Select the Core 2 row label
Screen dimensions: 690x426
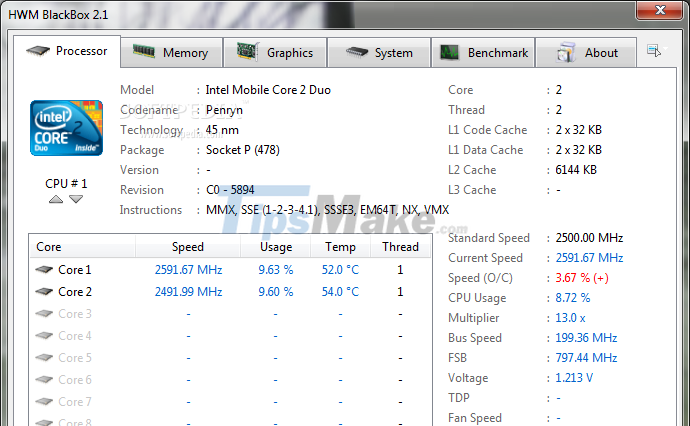tap(75, 292)
